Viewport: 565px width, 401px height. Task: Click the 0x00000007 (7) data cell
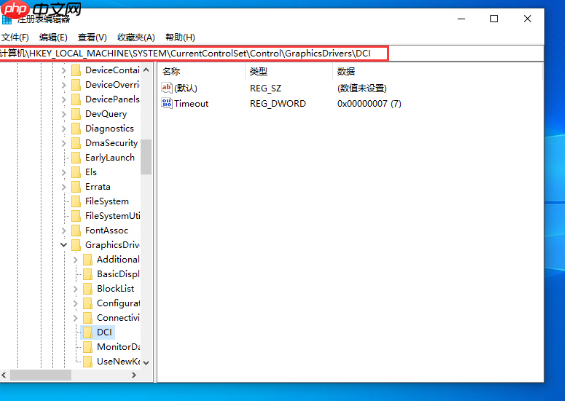point(369,104)
